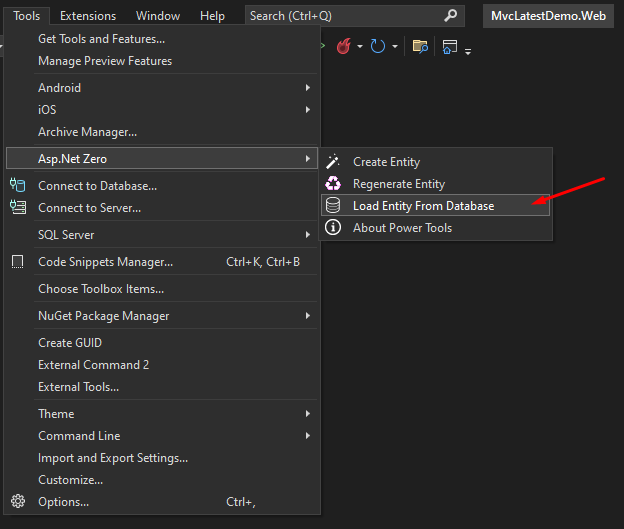Select Create GUID
Viewport: 624px width, 529px height.
[162, 343]
